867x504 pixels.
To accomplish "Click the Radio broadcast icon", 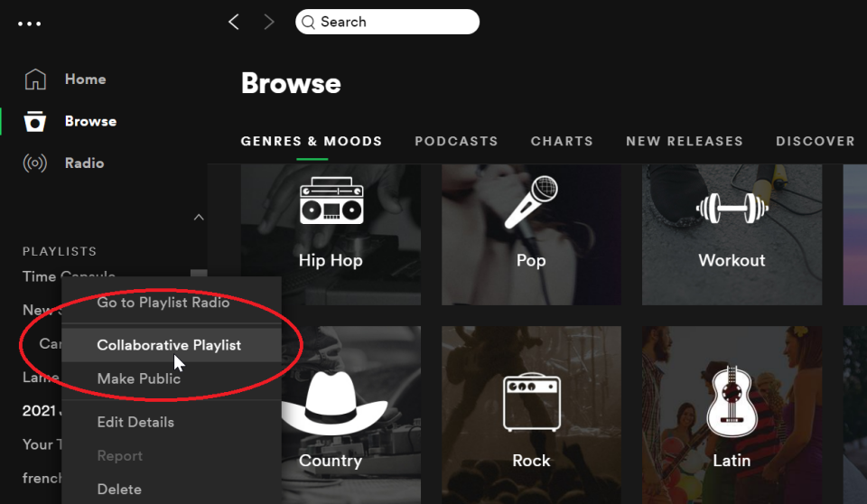I will tap(35, 163).
